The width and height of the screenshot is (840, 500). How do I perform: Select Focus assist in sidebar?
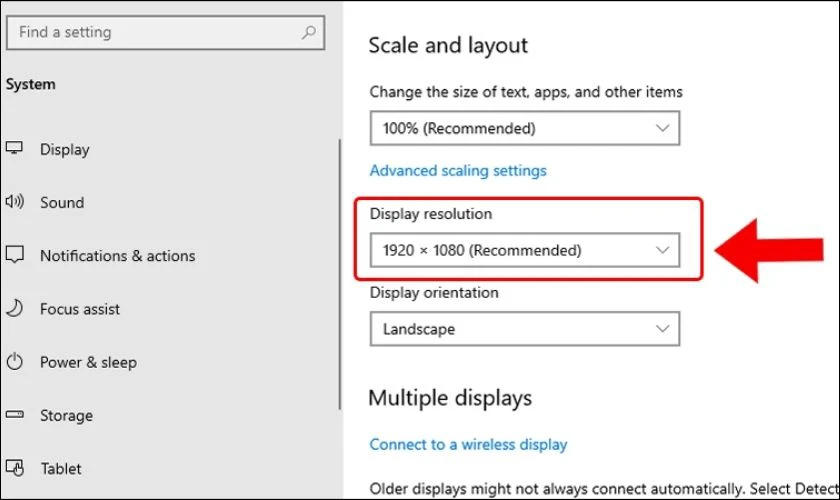pos(80,309)
